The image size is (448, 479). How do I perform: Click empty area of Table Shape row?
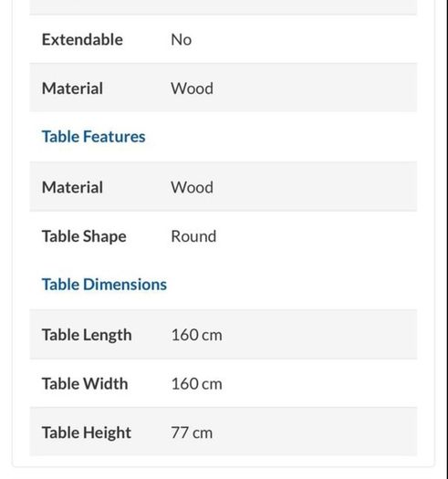317,236
